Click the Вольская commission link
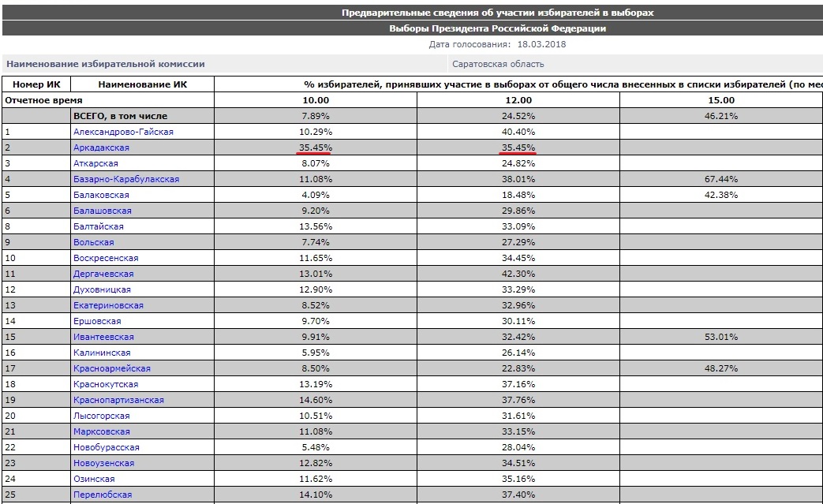Image resolution: width=823 pixels, height=504 pixels. (x=93, y=242)
